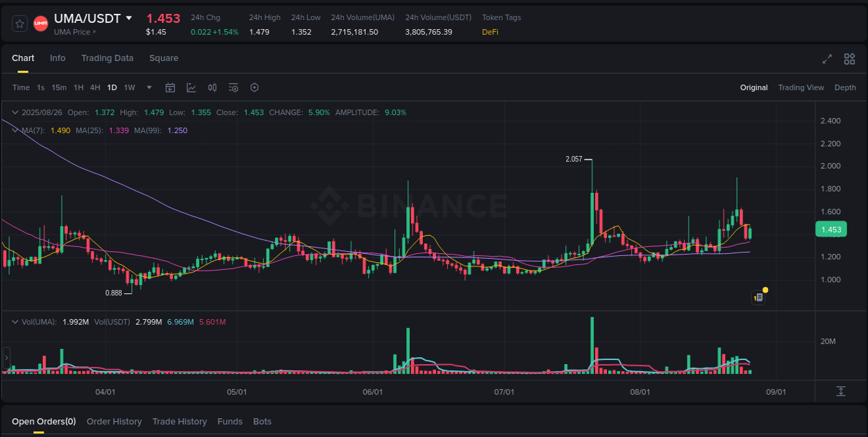This screenshot has height=437, width=868.
Task: Click the chart snapshot icon near the candles
Action: point(758,297)
